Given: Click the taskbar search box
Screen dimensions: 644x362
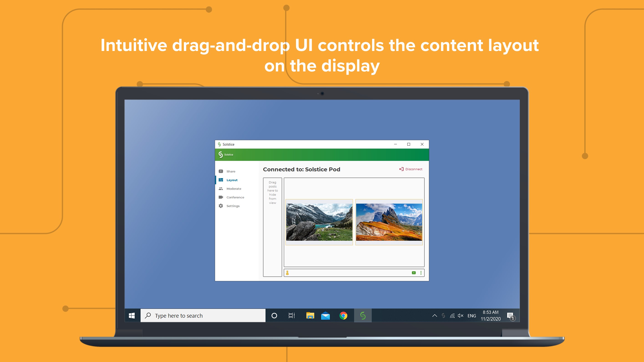Looking at the screenshot, I should [x=203, y=316].
